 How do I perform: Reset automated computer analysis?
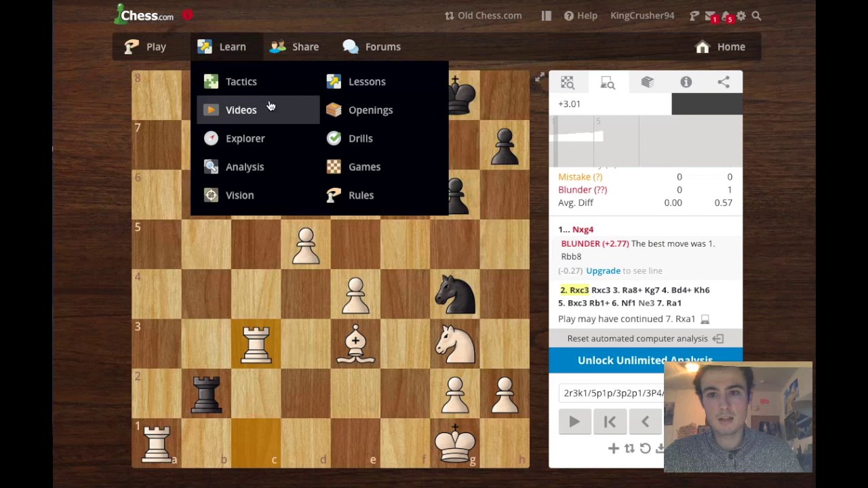645,338
